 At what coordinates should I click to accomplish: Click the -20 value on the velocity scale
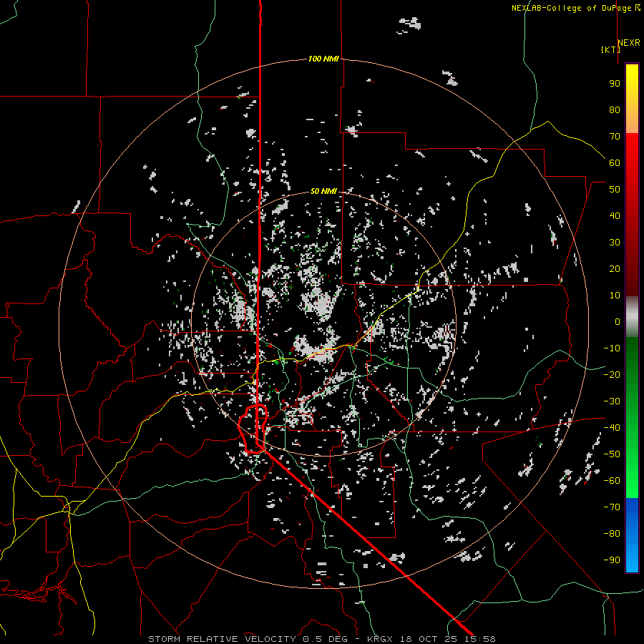coord(612,374)
